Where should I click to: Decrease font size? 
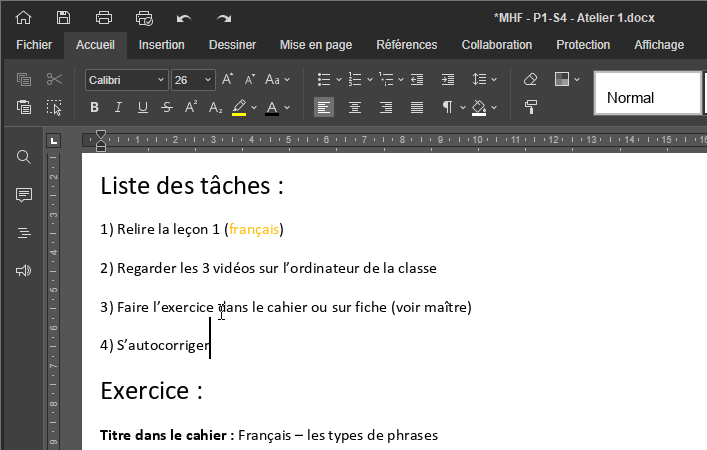pyautogui.click(x=249, y=80)
